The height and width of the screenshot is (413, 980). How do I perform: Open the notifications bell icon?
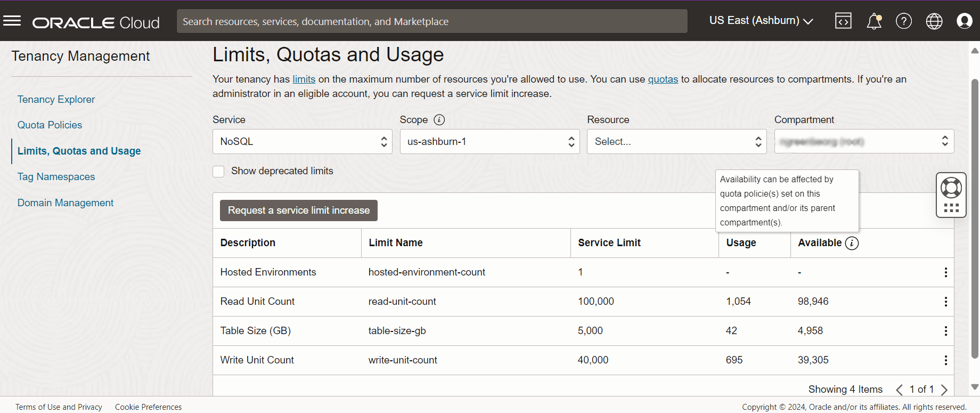[x=873, y=21]
